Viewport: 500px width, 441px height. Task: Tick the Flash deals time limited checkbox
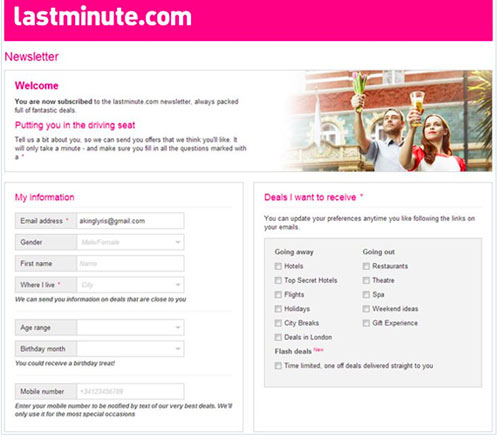278,366
